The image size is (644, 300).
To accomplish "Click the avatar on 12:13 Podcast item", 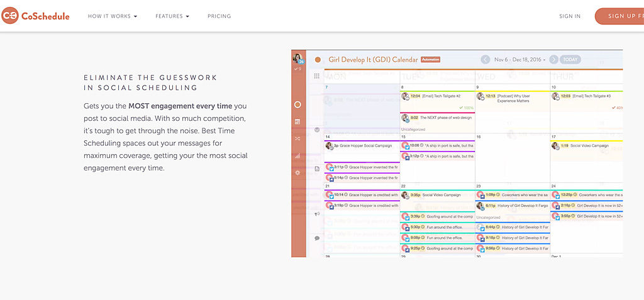I will pos(480,96).
